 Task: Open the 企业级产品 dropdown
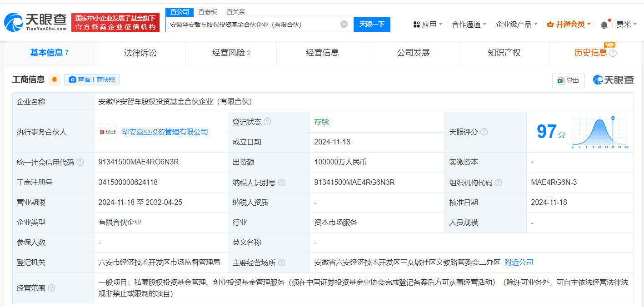[x=516, y=25]
